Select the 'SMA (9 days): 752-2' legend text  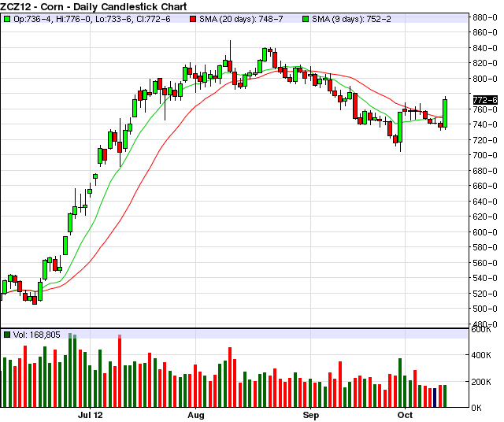coord(352,19)
